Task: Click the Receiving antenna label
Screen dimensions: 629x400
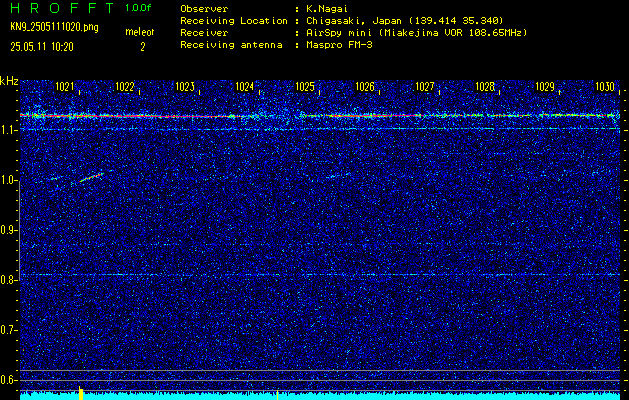Action: click(231, 45)
